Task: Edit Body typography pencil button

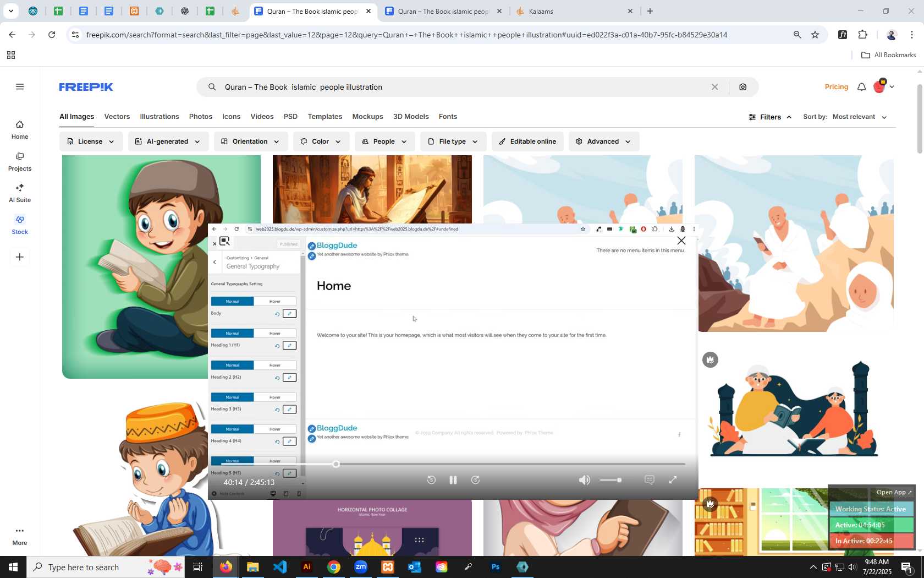Action: pyautogui.click(x=289, y=314)
